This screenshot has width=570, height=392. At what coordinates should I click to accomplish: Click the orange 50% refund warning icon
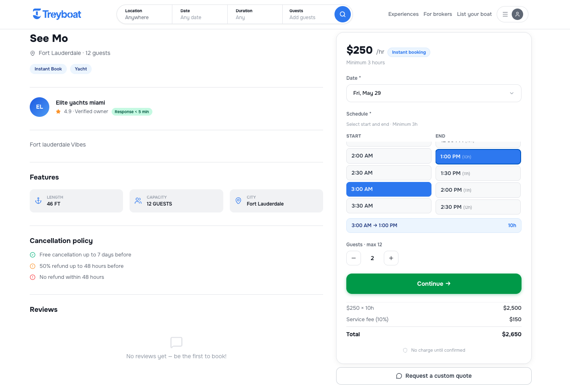point(33,266)
